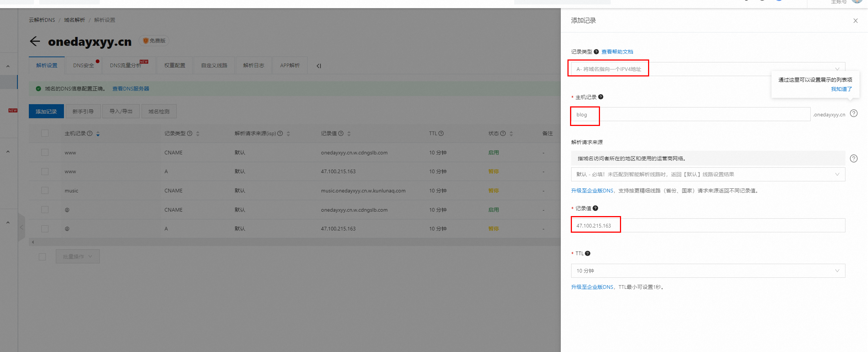Close the 添加记录 panel
Viewport: 868px width, 352px height.
click(x=855, y=21)
